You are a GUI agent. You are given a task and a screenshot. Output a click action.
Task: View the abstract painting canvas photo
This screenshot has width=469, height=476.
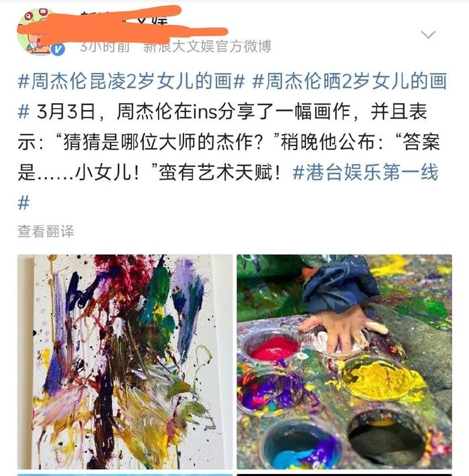(125, 361)
